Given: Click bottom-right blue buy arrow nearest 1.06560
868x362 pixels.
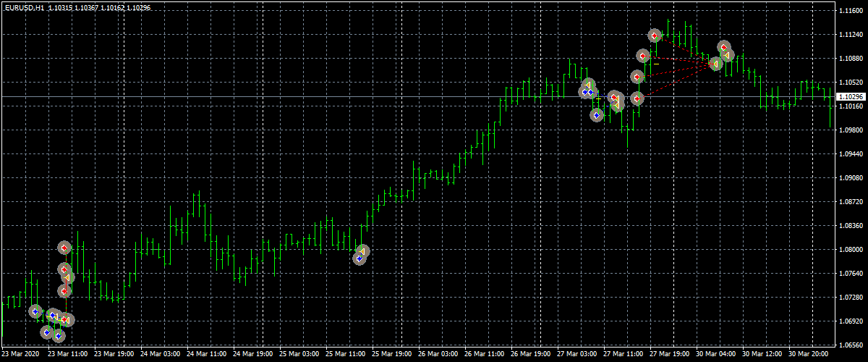Looking at the screenshot, I should 59,336.
